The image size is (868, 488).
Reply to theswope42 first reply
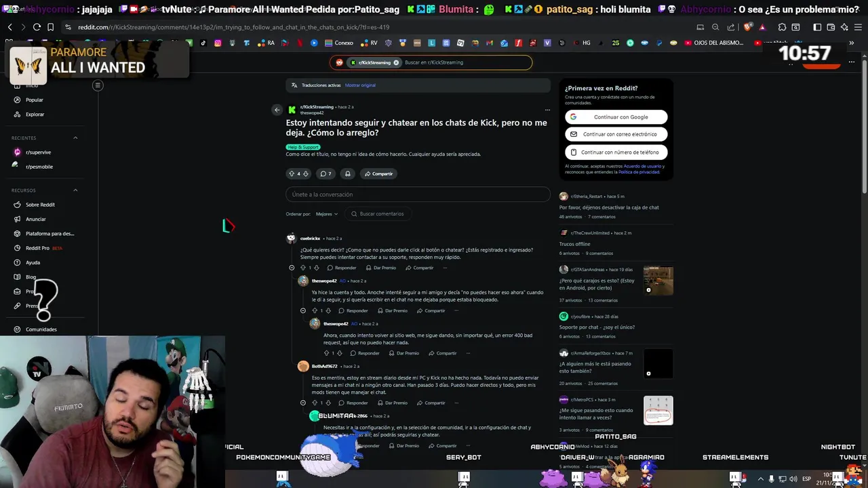point(353,310)
